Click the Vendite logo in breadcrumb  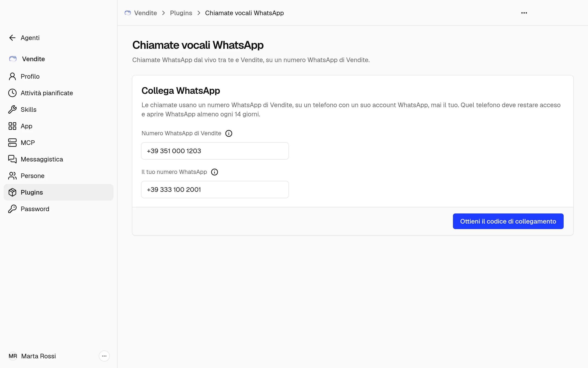point(128,13)
